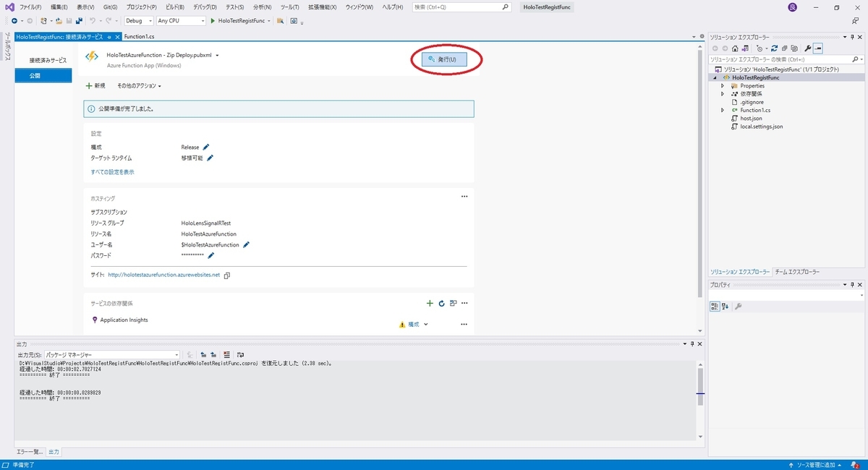Click the Navigate Backward toolbar icon
868x470 pixels.
point(14,20)
